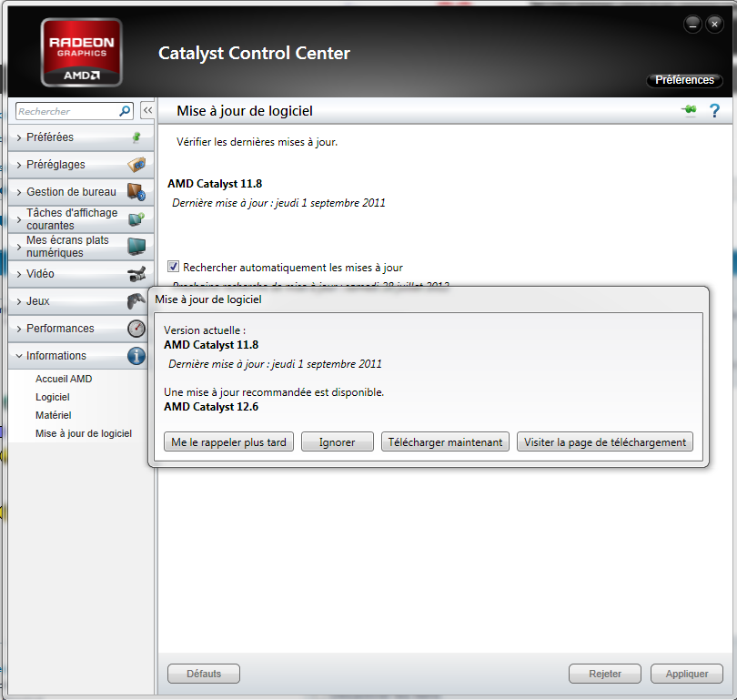Open the Préférences menu
The height and width of the screenshot is (700, 737).
coord(684,80)
